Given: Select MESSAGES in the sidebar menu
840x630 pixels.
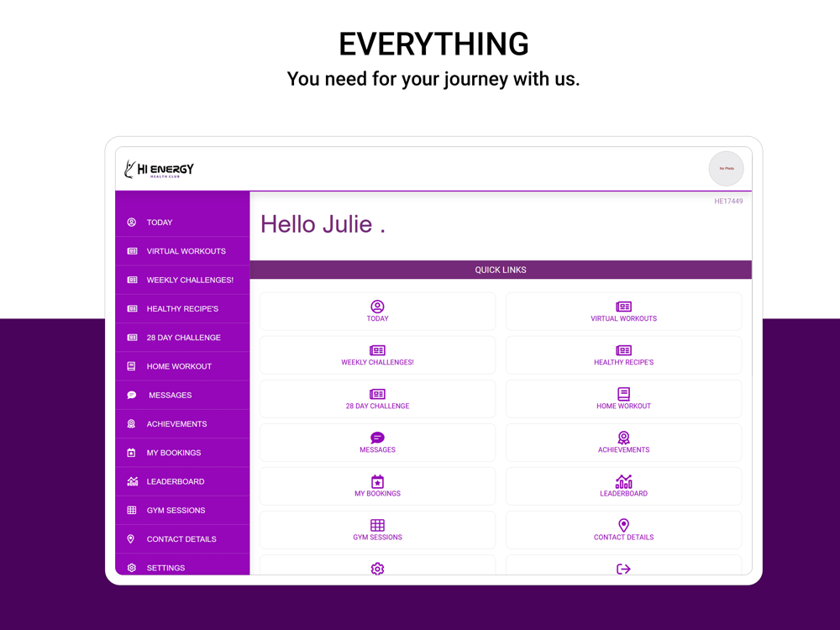Looking at the screenshot, I should pos(182,396).
